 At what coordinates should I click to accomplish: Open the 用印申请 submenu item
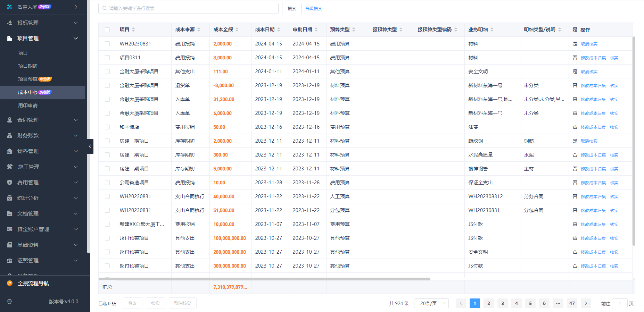point(28,106)
